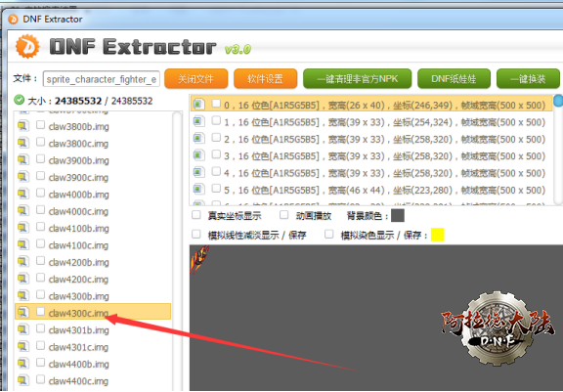Viewport: 563px width, 392px height.
Task: Pick the yellow dye color swatch
Action: click(x=437, y=235)
